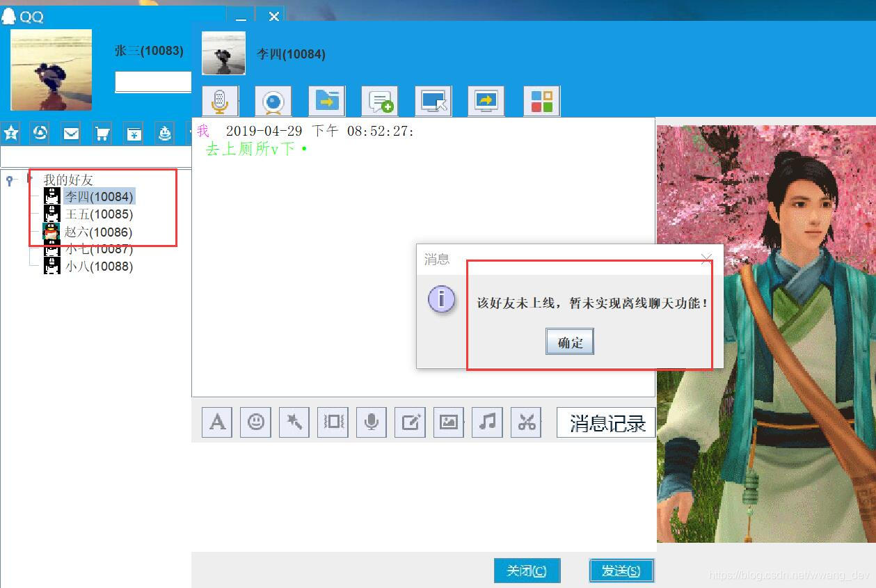876x588 pixels.
Task: Click the magic wand icon
Action: [x=294, y=422]
